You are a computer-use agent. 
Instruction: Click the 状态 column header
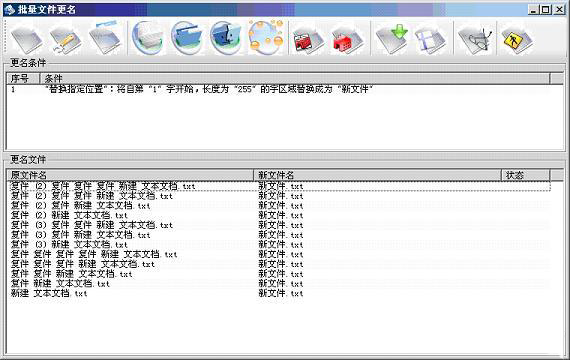pyautogui.click(x=526, y=175)
